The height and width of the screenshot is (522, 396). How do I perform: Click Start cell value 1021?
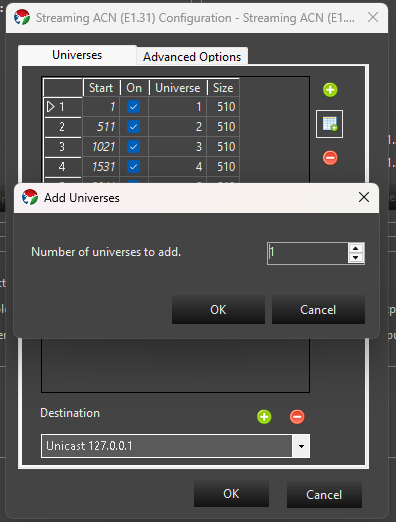point(101,147)
